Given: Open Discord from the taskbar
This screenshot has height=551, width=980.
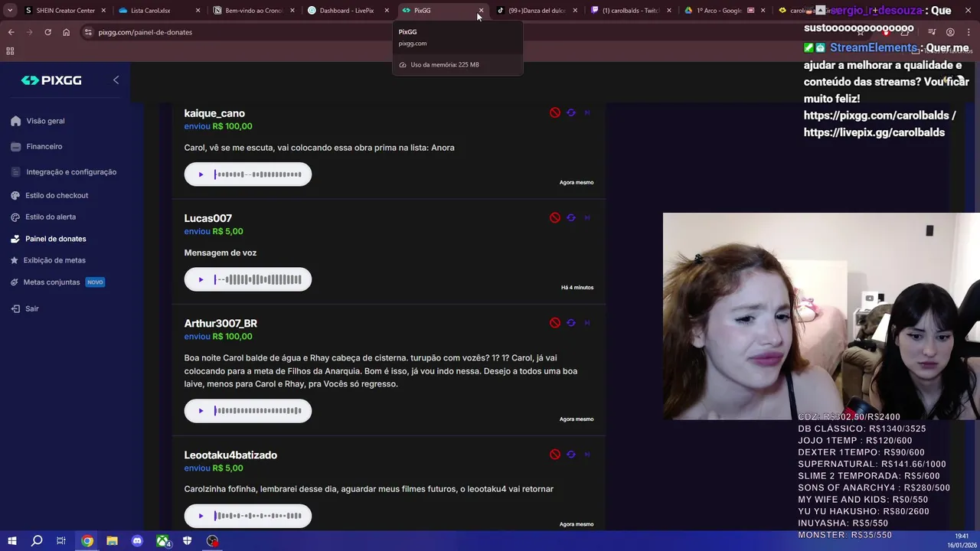Looking at the screenshot, I should coord(137,541).
